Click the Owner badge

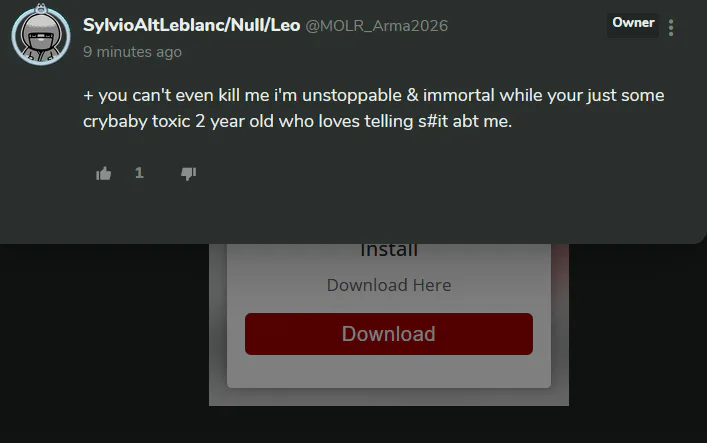[x=633, y=23]
